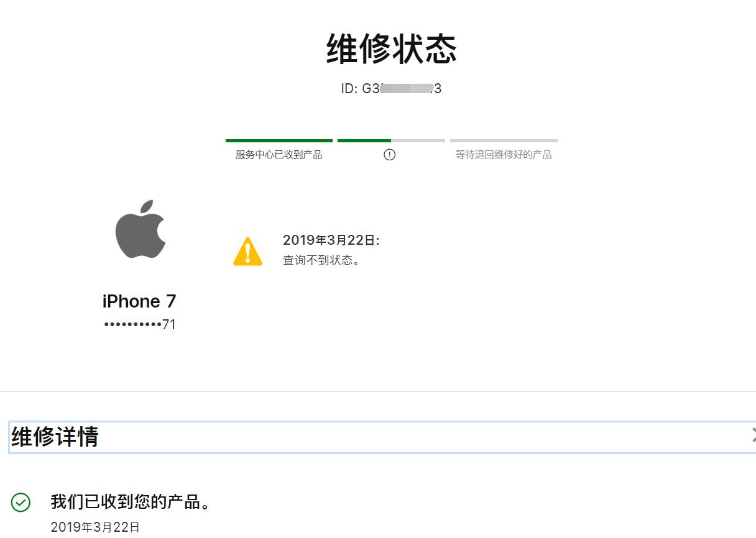This screenshot has height=538, width=756.
Task: Collapse 维修详情 using the X at right edge
Action: (753, 436)
